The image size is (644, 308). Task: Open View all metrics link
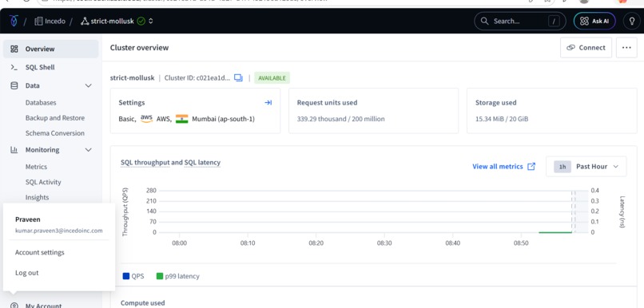(498, 167)
